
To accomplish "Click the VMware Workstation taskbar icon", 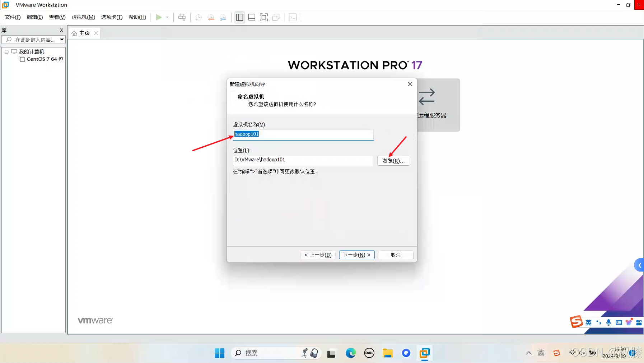I will 425,353.
